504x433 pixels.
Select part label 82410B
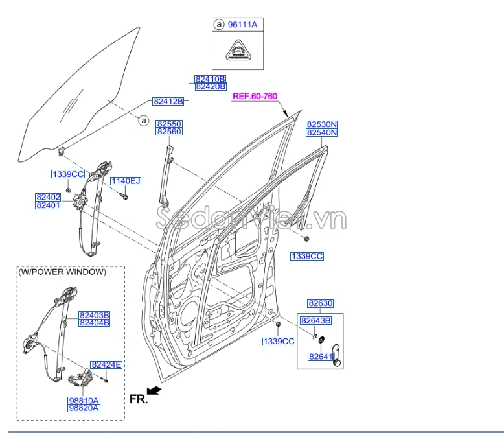tap(210, 79)
